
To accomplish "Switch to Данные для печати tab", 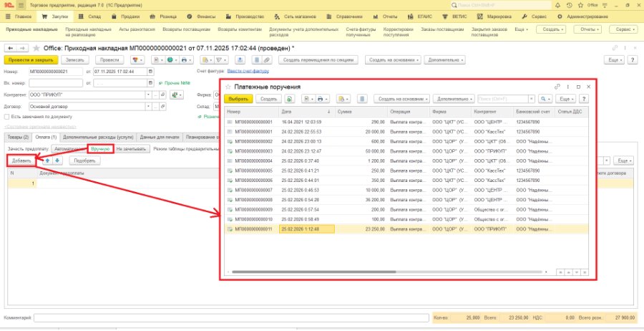I will point(160,137).
